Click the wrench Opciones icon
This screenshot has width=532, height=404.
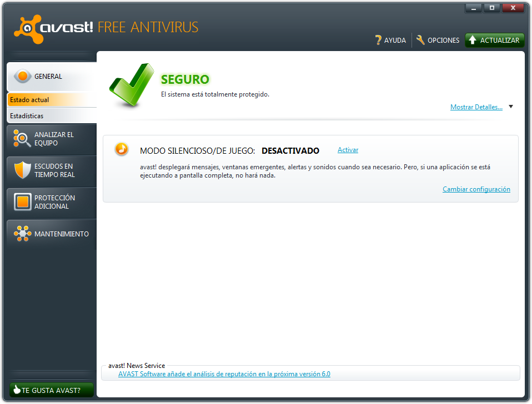click(x=420, y=40)
